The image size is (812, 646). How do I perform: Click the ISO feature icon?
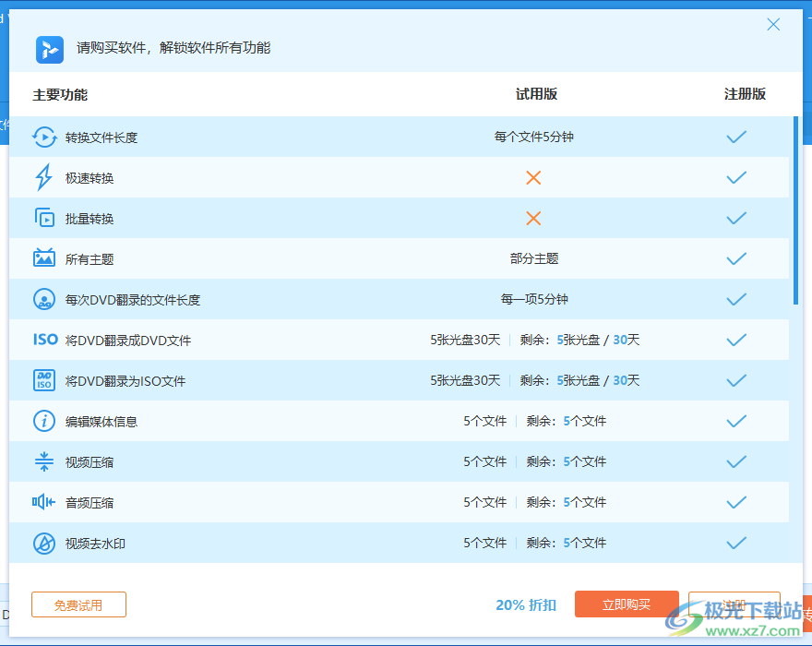[x=44, y=340]
